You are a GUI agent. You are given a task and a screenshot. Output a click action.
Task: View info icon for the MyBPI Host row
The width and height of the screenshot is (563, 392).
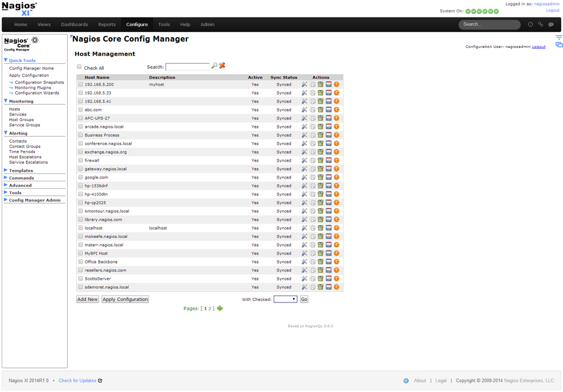tap(336, 253)
